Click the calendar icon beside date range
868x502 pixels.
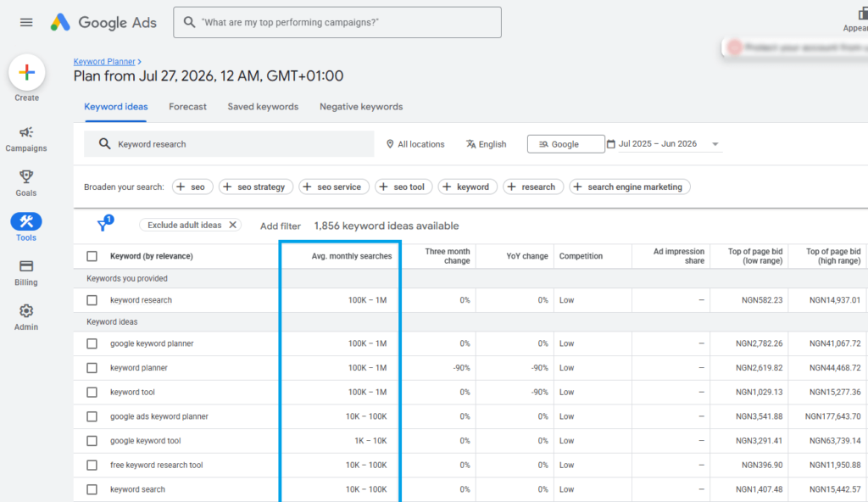click(x=611, y=144)
